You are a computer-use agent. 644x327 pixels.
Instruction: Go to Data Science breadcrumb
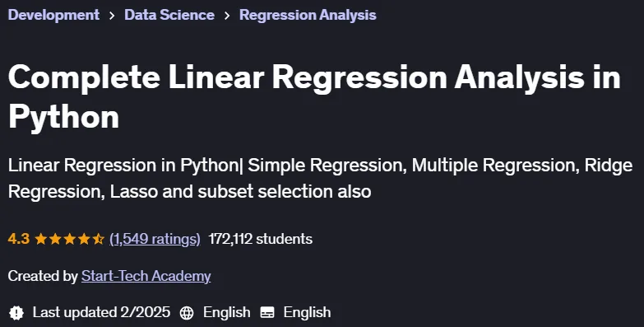tap(169, 15)
